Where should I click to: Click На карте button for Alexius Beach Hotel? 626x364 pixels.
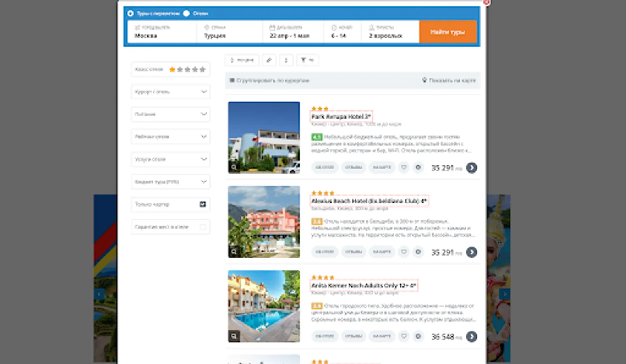pos(382,252)
